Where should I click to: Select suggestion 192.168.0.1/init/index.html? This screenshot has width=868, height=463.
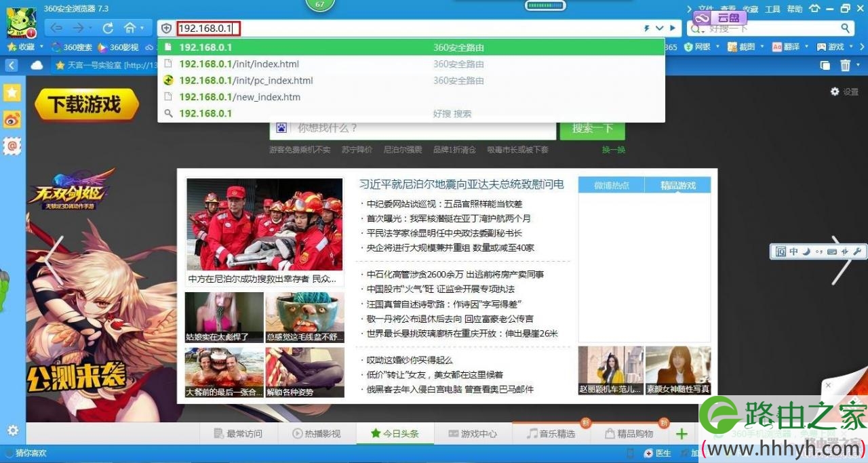click(411, 64)
